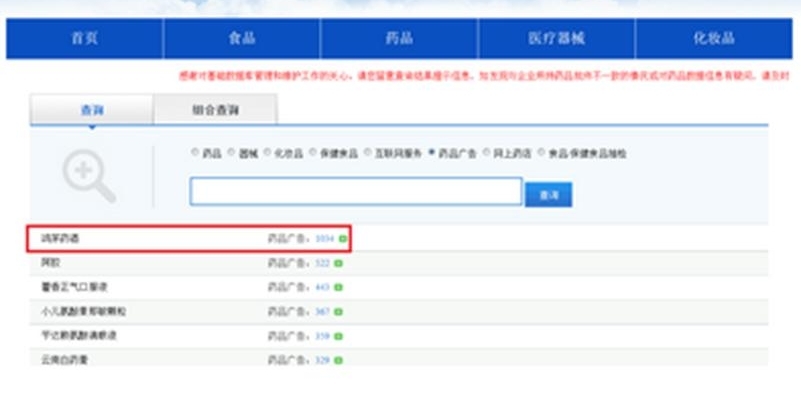The image size is (801, 405).
Task: Open the 首页 navigation menu item
Action: pos(84,38)
